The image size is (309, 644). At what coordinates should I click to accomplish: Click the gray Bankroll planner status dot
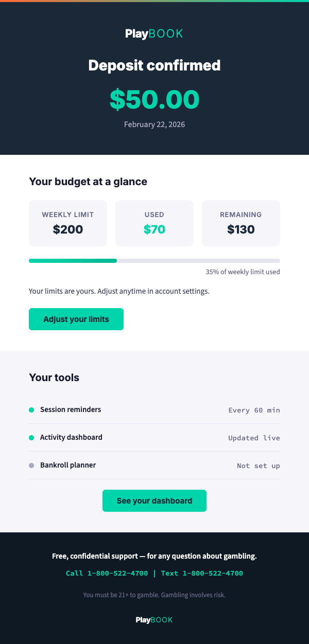pyautogui.click(x=31, y=466)
